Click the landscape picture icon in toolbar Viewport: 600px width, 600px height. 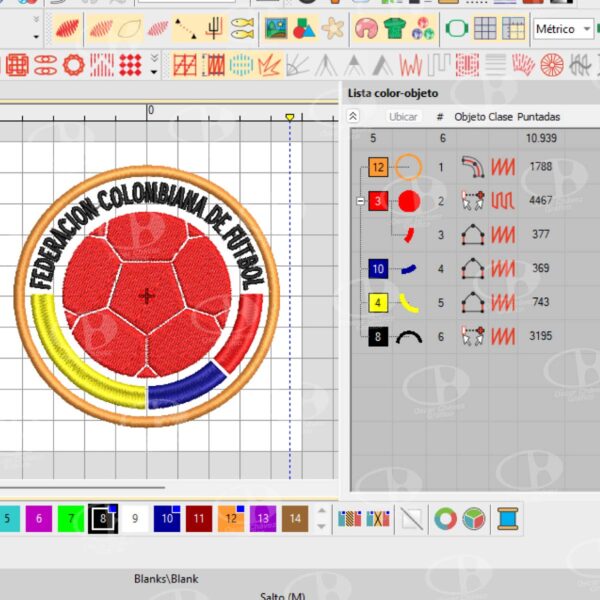coord(277,28)
